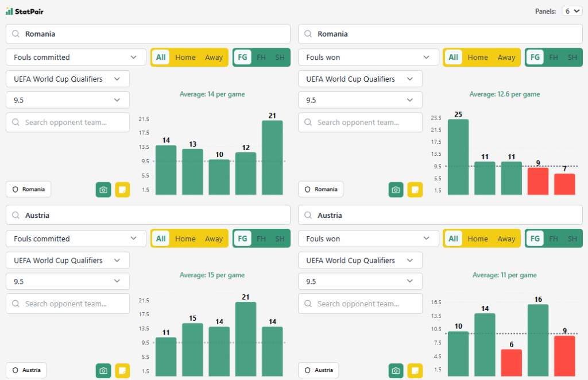Click yellow note icon in Romania Fouls committed panel
The image size is (588, 380).
coord(122,190)
